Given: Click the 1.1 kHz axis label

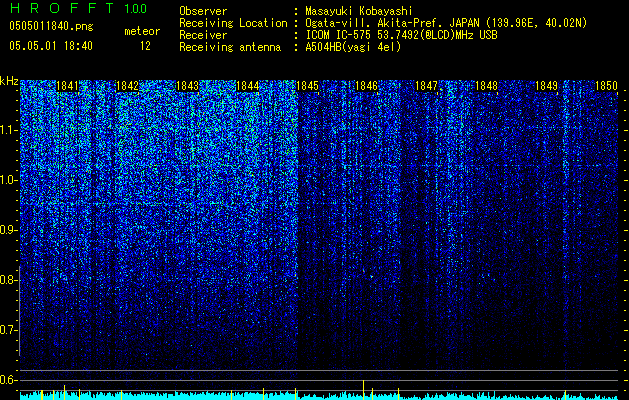Looking at the screenshot, I should click(9, 130).
